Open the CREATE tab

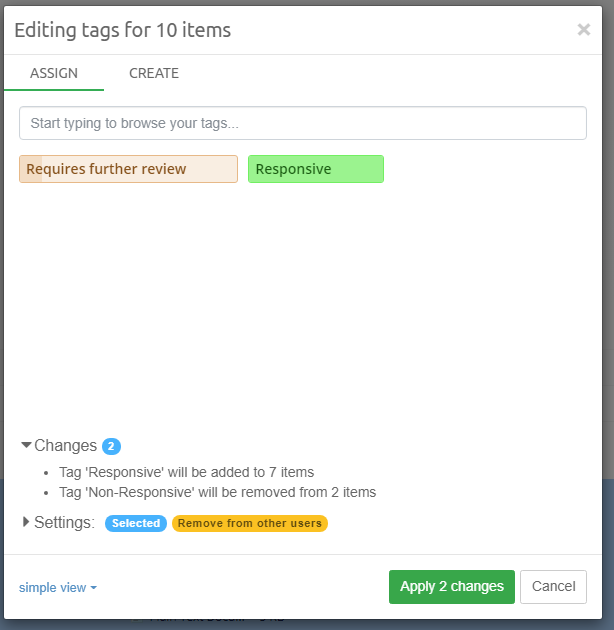(154, 73)
